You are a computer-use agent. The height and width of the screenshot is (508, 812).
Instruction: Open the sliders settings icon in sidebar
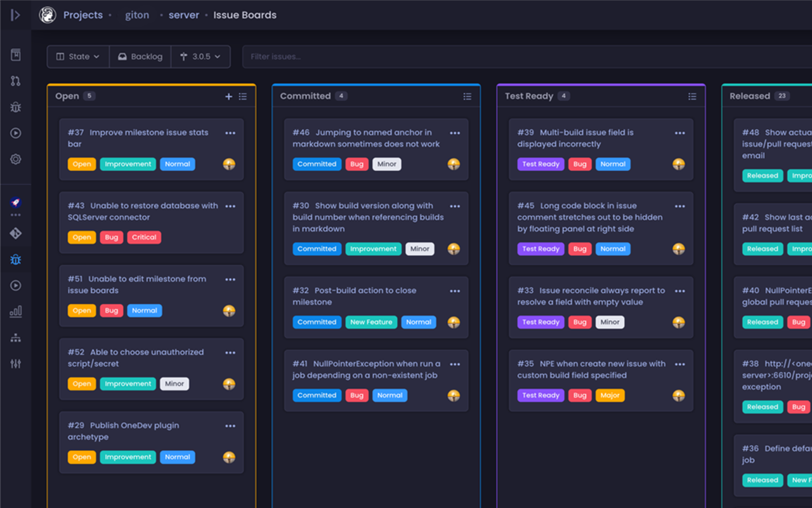[16, 364]
